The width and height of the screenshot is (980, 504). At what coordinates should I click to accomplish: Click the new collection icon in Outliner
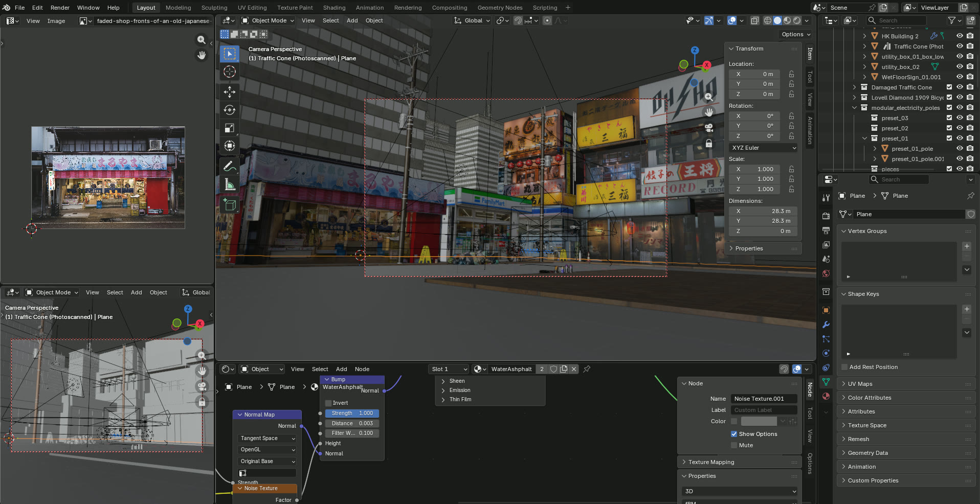click(970, 20)
